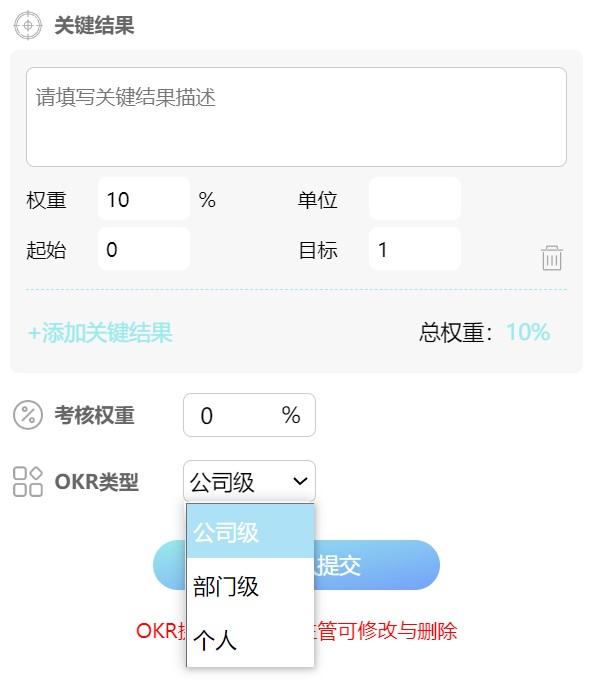589x685 pixels.
Task: Click the 考核权重 percent input
Action: 249,415
